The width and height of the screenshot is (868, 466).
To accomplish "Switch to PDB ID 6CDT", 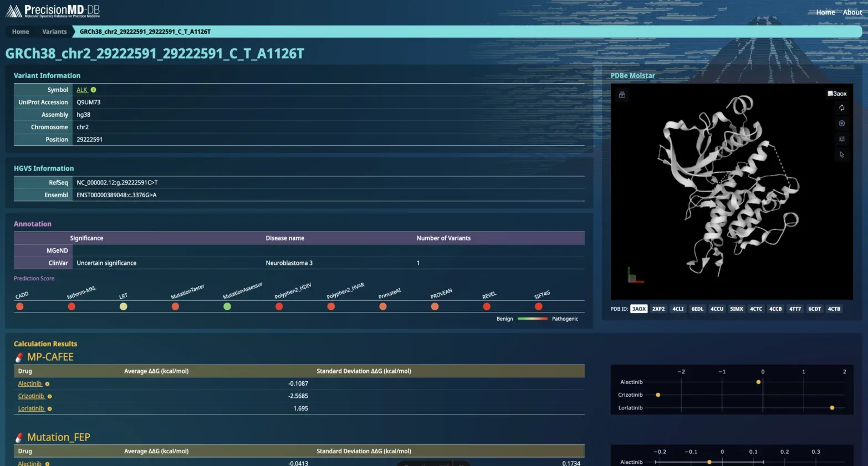I will pyautogui.click(x=814, y=309).
